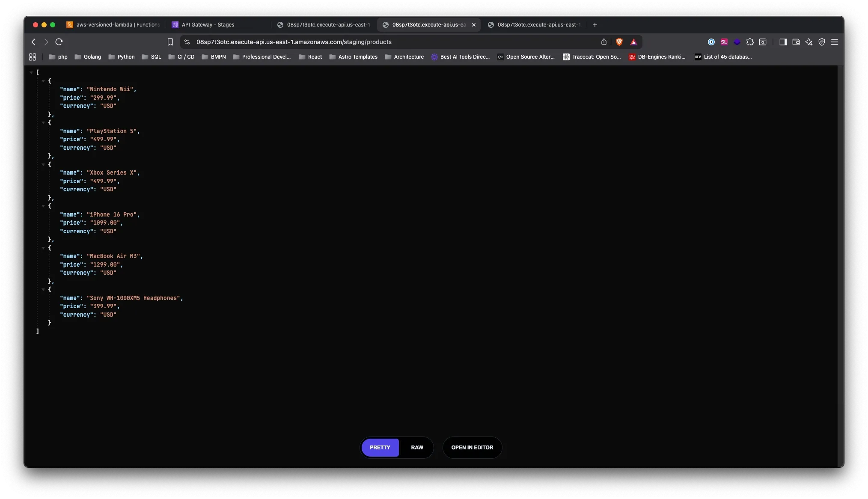Open the Python bookmarks folder

click(x=121, y=57)
